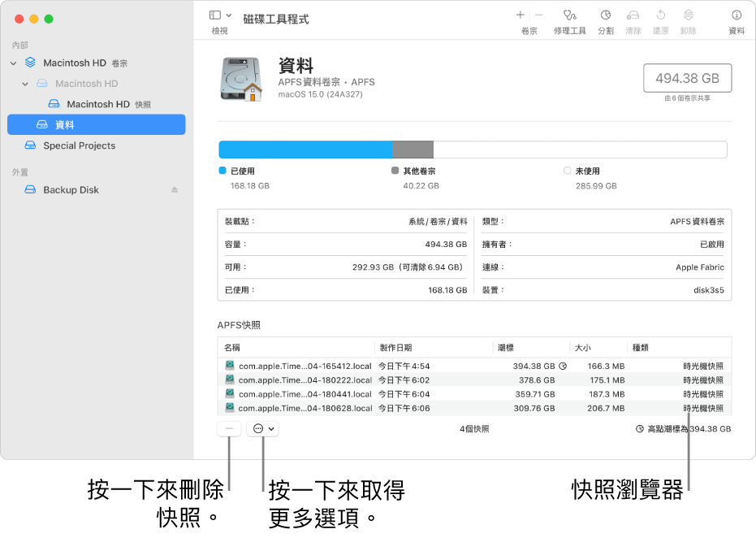This screenshot has height=538, width=756.
Task: Sort snapshots by 大小 column
Action: coord(598,347)
